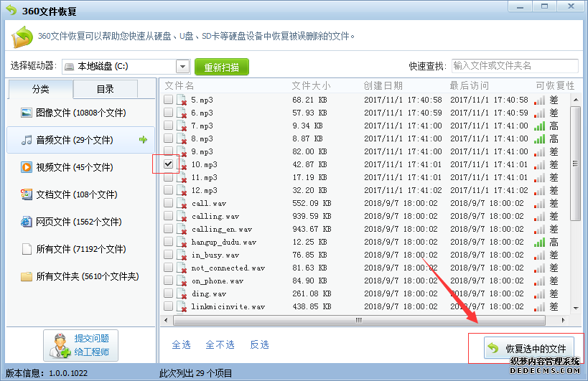Click the title bar dropdown menu icon
Screen dimensions: 588x381
click(518, 7)
